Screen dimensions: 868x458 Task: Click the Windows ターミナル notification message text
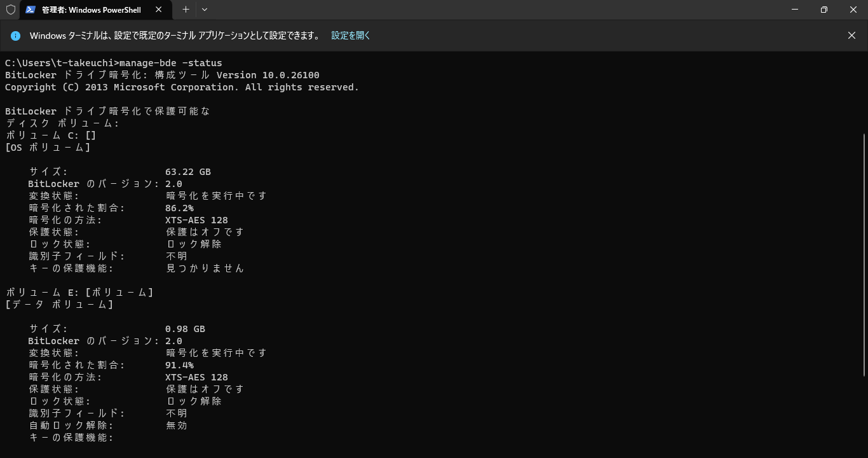(x=175, y=36)
